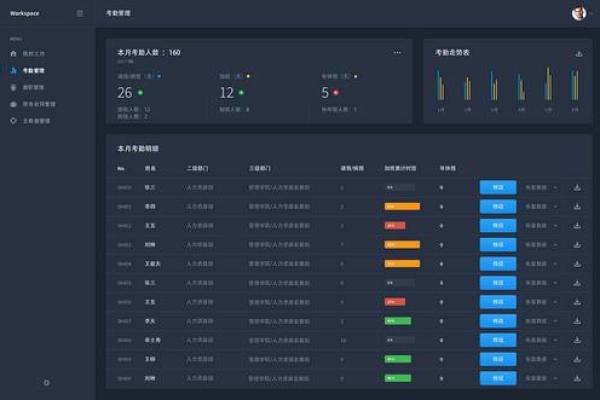Click the large 26 statistic
Screen dimensions: 600x400
[x=125, y=93]
